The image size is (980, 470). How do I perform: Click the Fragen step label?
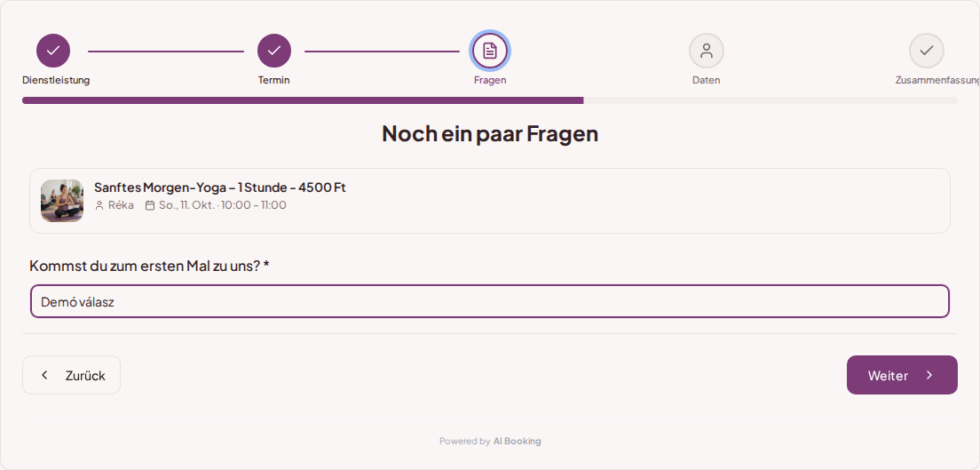[490, 80]
